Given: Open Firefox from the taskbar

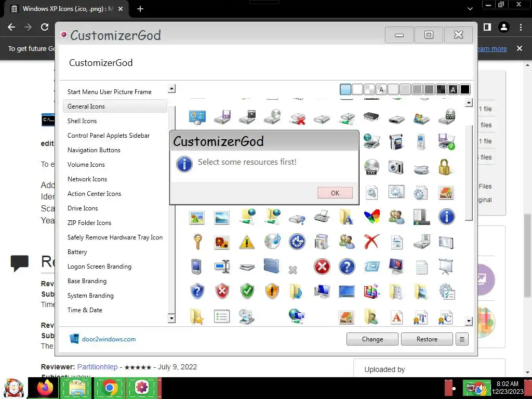Looking at the screenshot, I should pyautogui.click(x=45, y=388).
